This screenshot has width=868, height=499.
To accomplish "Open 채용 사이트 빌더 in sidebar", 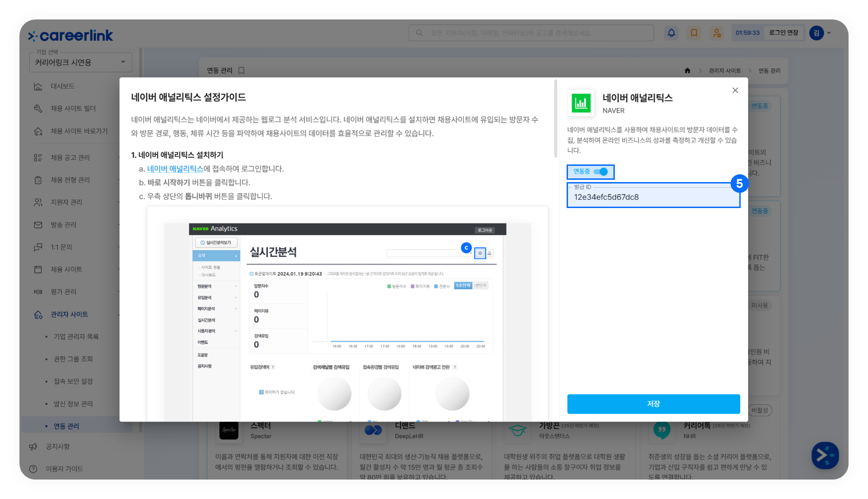I will tap(73, 108).
